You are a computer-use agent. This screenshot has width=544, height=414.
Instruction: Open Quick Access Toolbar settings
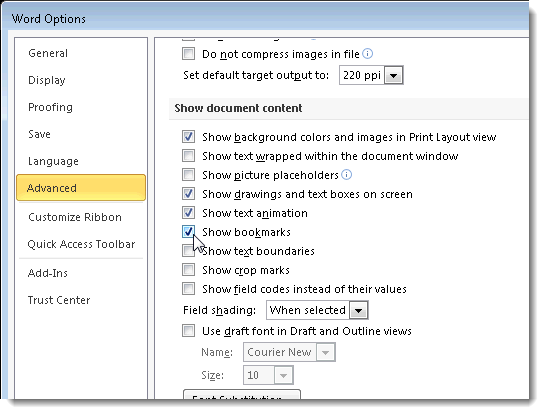[x=81, y=244]
